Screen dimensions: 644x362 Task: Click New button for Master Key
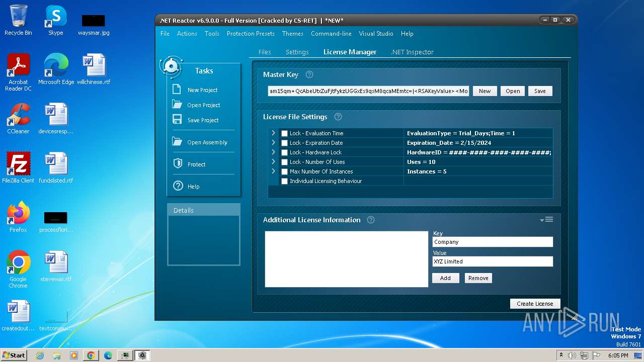point(485,91)
